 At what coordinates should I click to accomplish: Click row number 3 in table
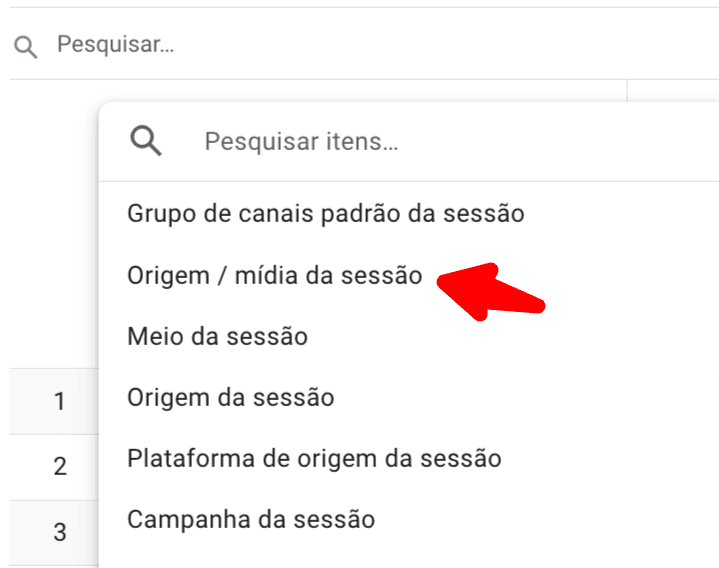[59, 532]
